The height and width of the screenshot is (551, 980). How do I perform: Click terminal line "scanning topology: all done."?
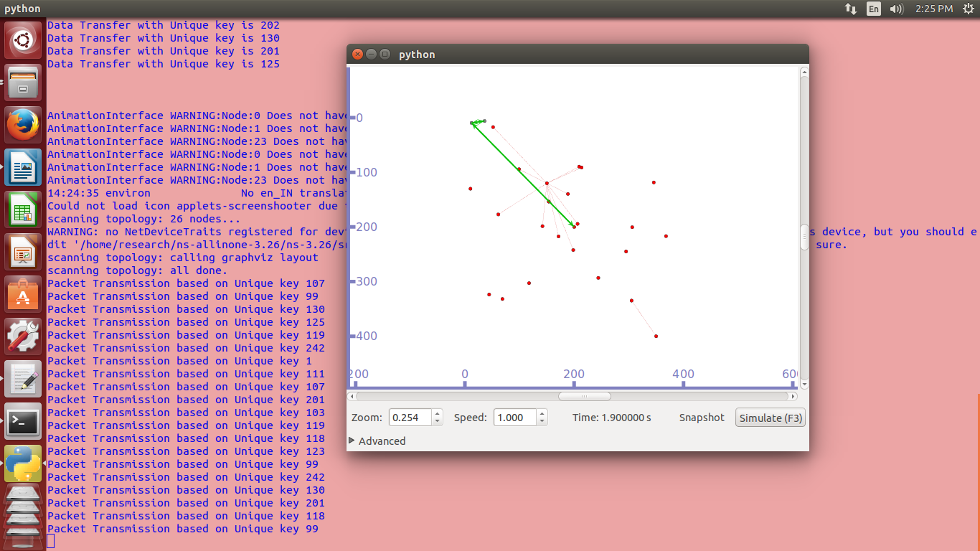[138, 270]
